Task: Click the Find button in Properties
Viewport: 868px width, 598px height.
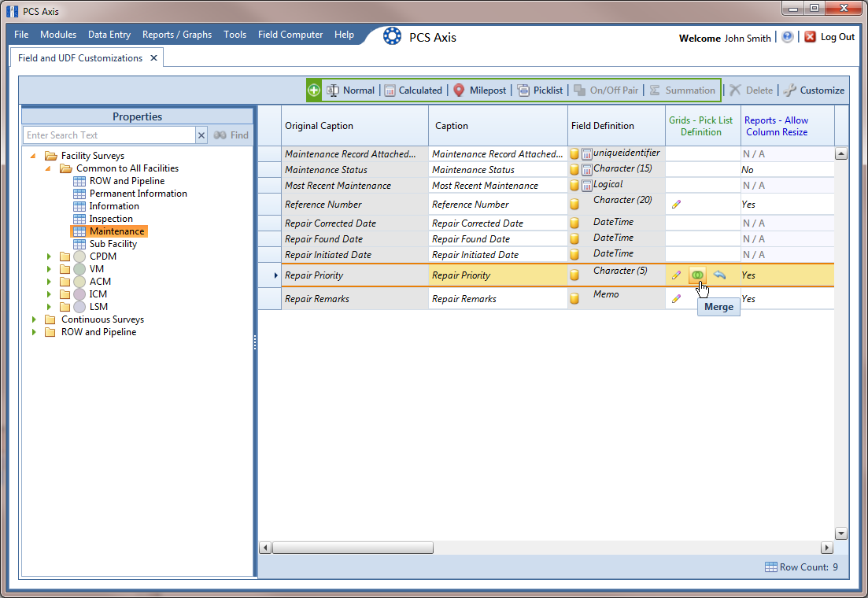Action: click(x=231, y=135)
